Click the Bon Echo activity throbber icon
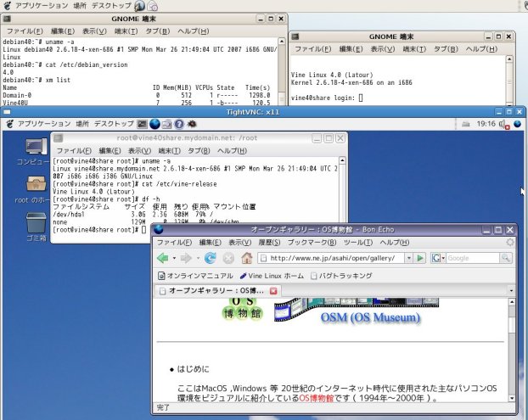Image resolution: width=528 pixels, height=420 pixels. tap(510, 242)
